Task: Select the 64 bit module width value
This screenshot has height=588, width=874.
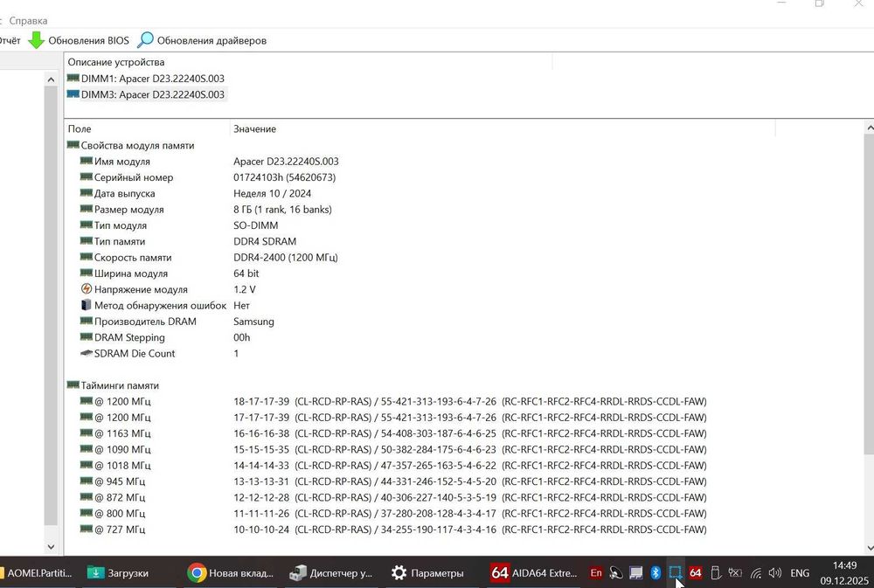Action: tap(246, 273)
